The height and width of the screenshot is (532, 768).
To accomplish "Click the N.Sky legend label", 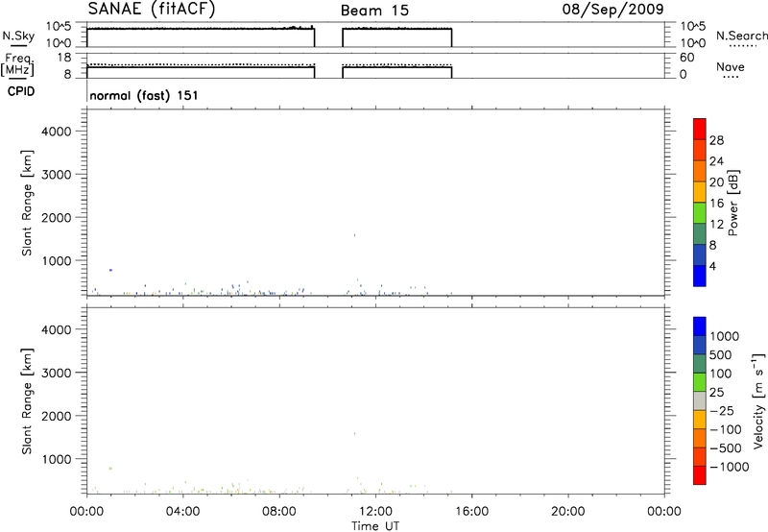I will pyautogui.click(x=18, y=36).
